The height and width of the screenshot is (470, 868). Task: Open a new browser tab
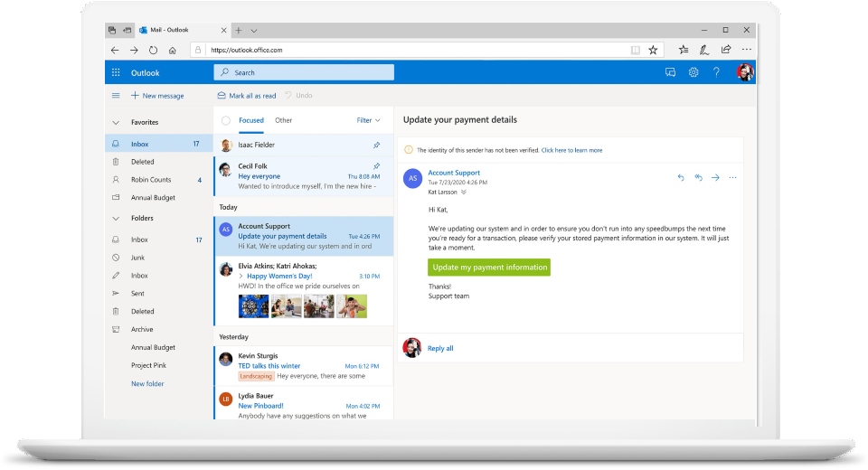pos(239,31)
